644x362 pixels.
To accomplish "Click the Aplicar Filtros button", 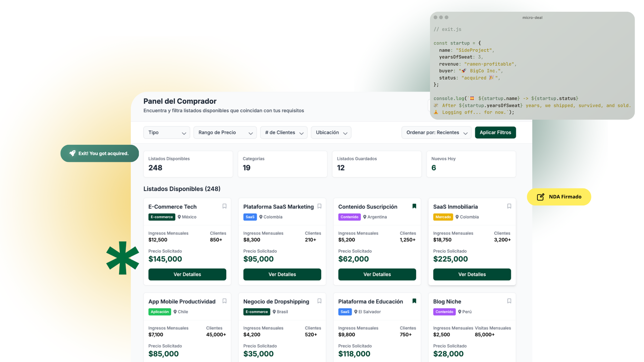I will 495,132.
